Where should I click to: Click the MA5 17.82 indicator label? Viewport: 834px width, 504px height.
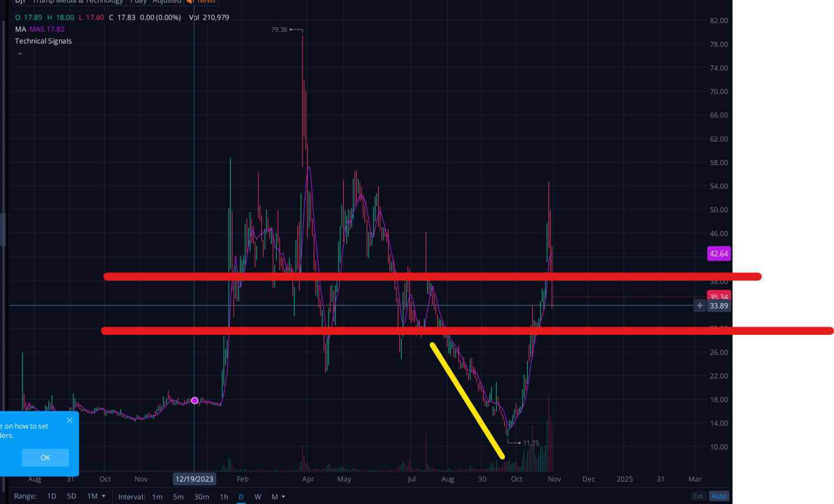(47, 29)
